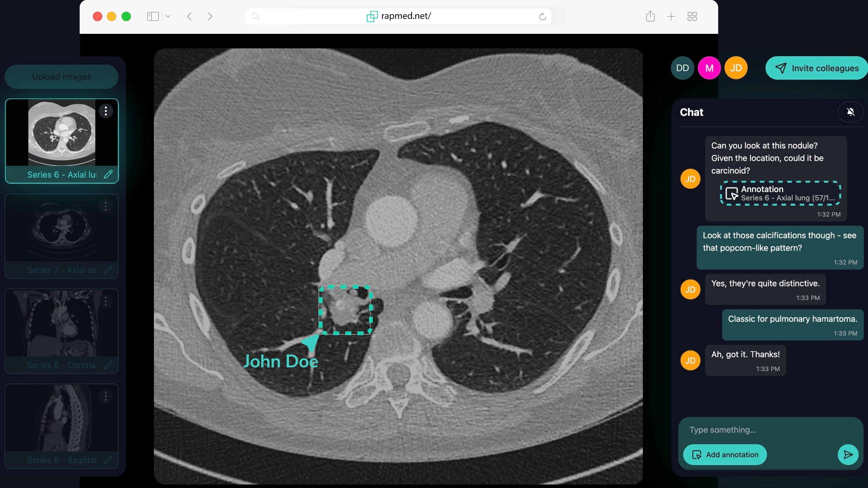Select the pink M participant avatar
This screenshot has width=868, height=488.
click(x=709, y=68)
